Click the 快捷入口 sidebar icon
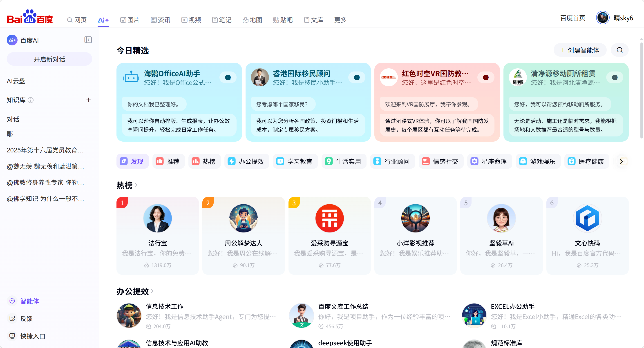 point(12,336)
